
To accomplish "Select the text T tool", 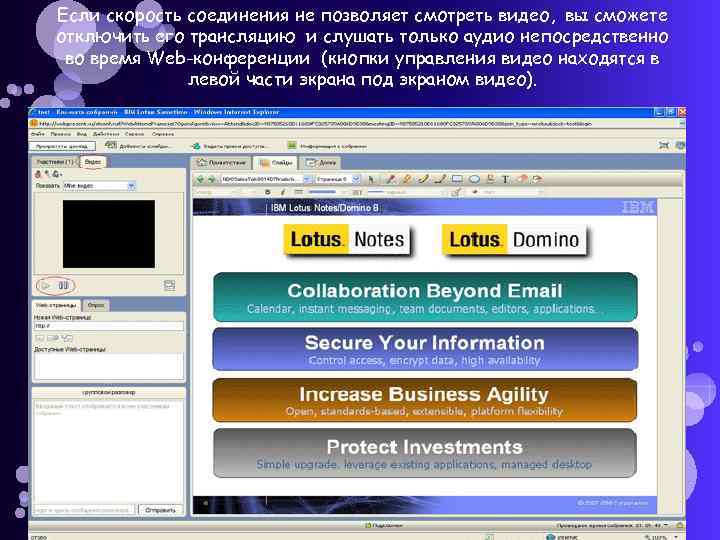I will pyautogui.click(x=505, y=179).
